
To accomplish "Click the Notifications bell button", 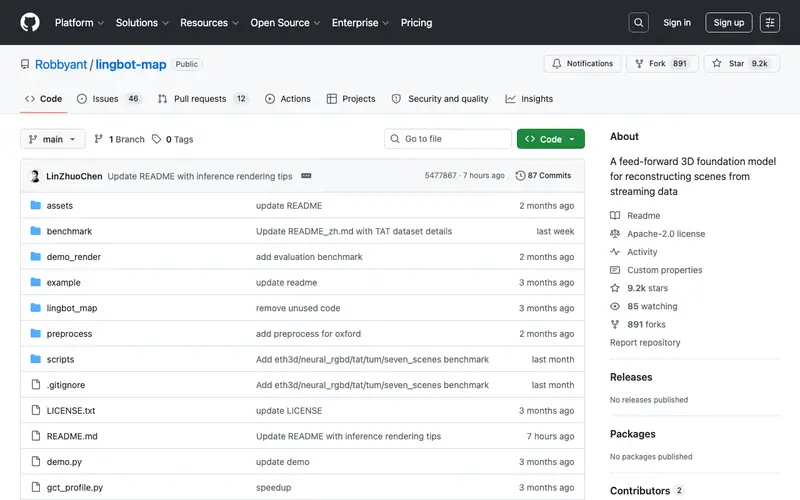I will pyautogui.click(x=583, y=64).
